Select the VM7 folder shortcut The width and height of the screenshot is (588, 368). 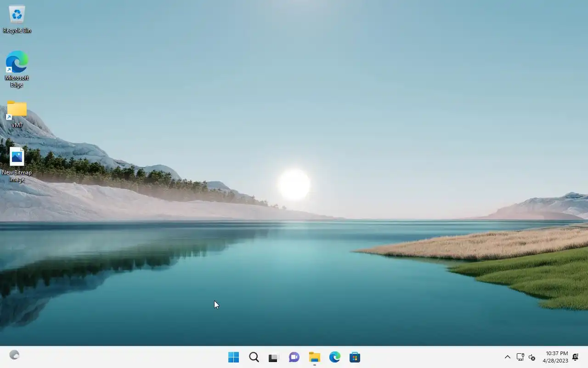tap(17, 114)
